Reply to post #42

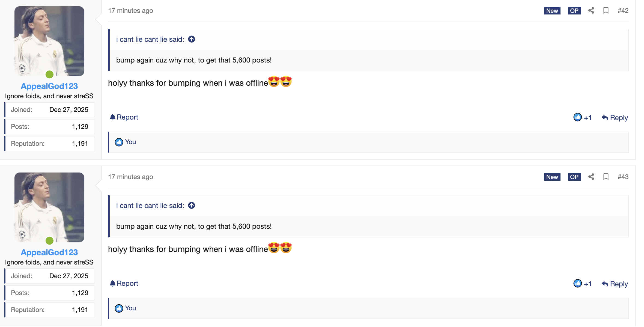[615, 118]
